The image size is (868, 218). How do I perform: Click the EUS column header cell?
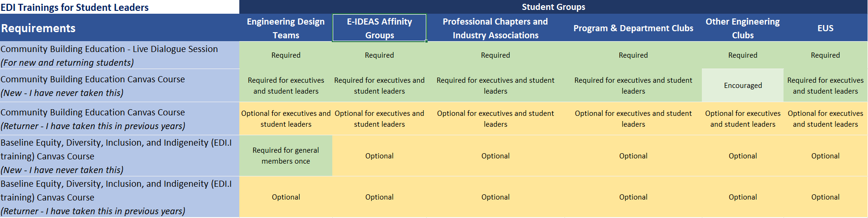click(x=826, y=28)
